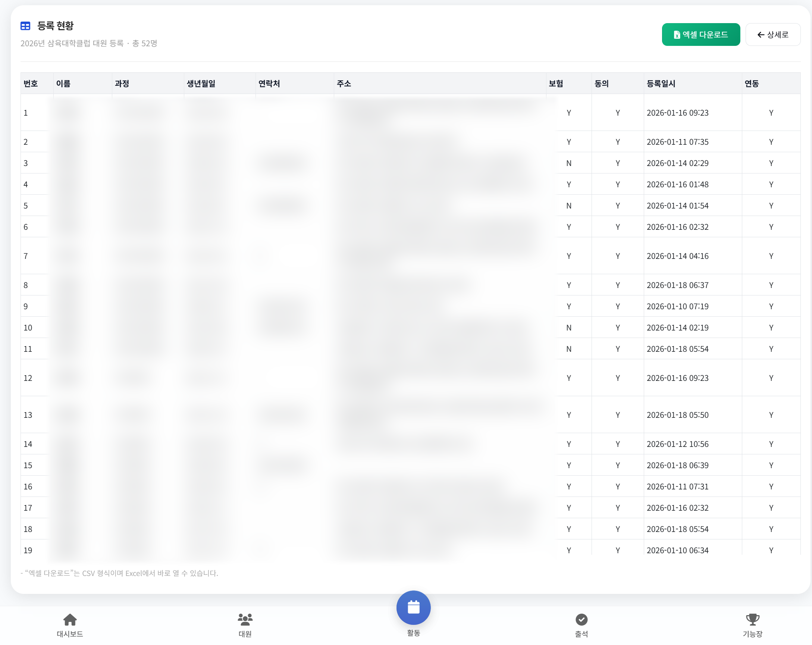Click the 이름 column header
This screenshot has height=645, width=812.
coord(63,84)
